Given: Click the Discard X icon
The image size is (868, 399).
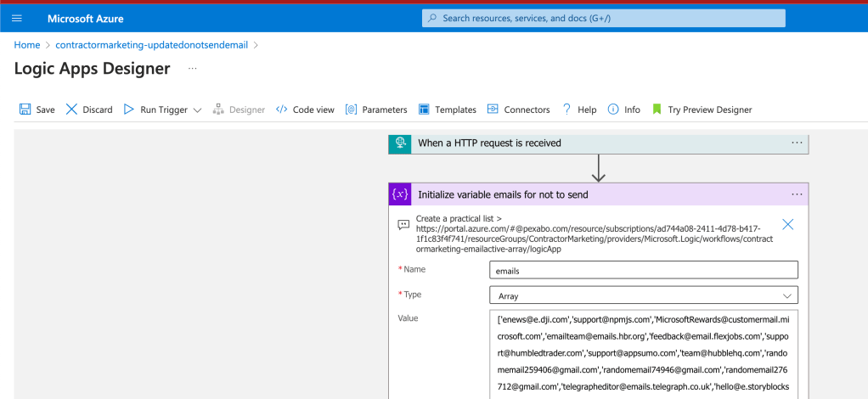Looking at the screenshot, I should coord(71,109).
